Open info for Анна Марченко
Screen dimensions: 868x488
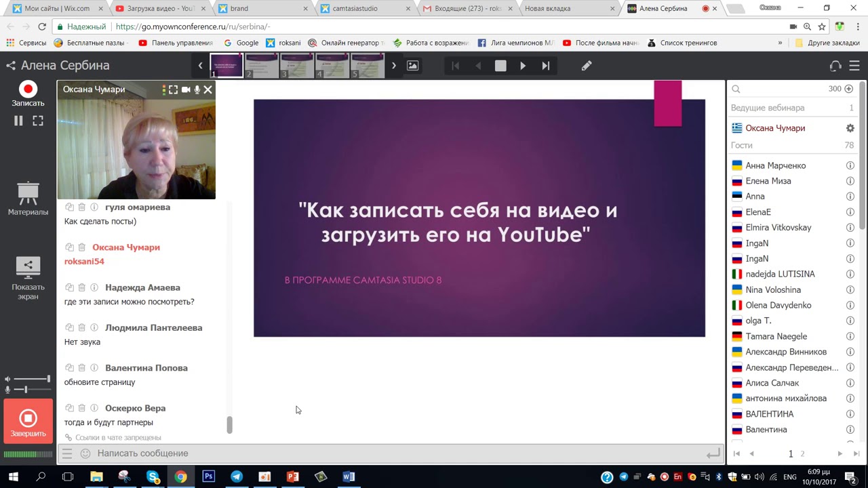[x=850, y=165]
